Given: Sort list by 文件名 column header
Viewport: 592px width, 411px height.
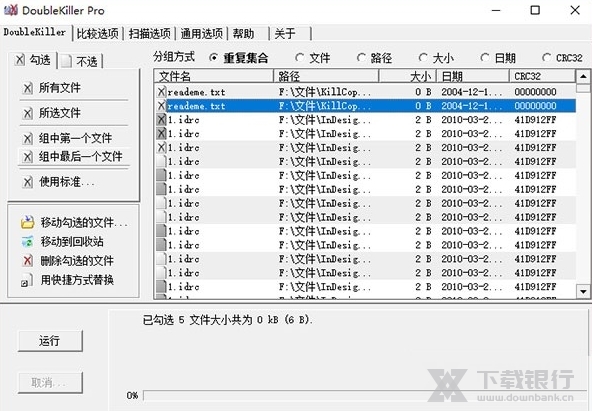Looking at the screenshot, I should click(214, 76).
